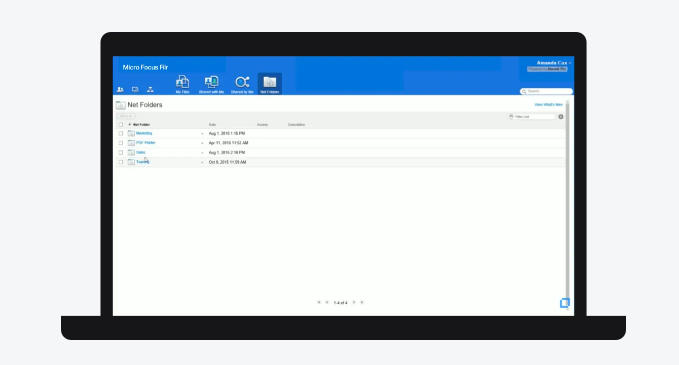Select the Net Folders tab
This screenshot has width=679, height=365.
coord(269,84)
